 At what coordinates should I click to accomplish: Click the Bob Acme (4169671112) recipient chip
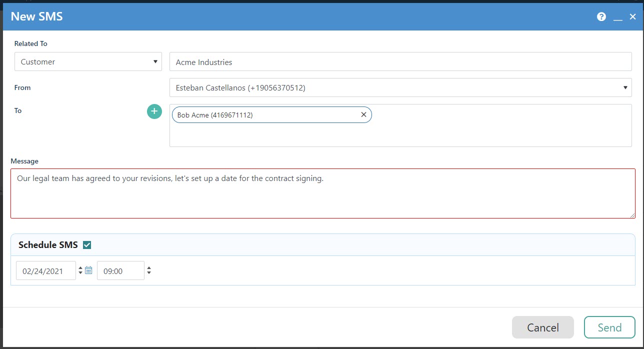coord(272,114)
